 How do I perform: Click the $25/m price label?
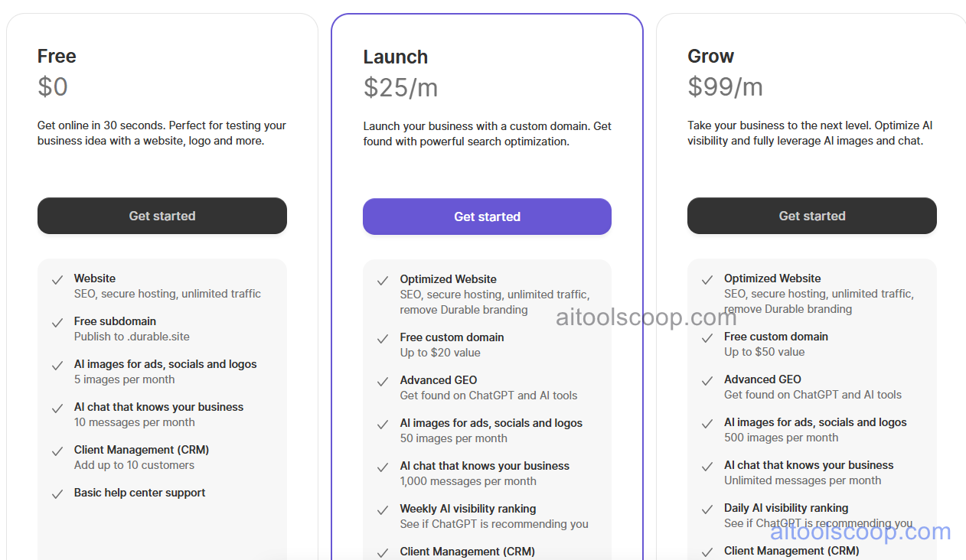401,87
